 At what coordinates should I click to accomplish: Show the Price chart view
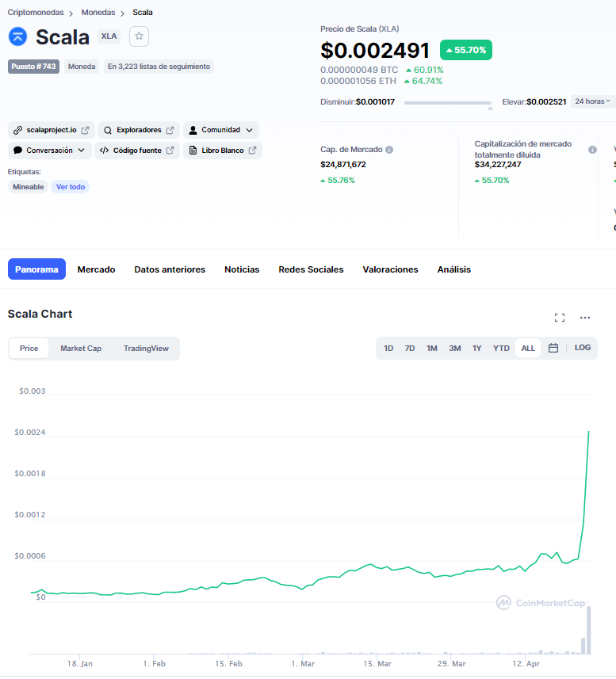click(x=29, y=349)
